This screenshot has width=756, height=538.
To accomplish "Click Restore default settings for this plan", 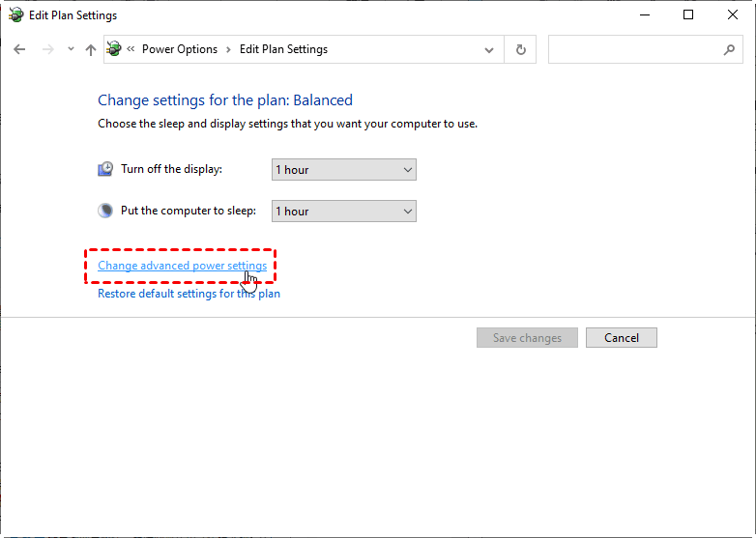I will (189, 294).
